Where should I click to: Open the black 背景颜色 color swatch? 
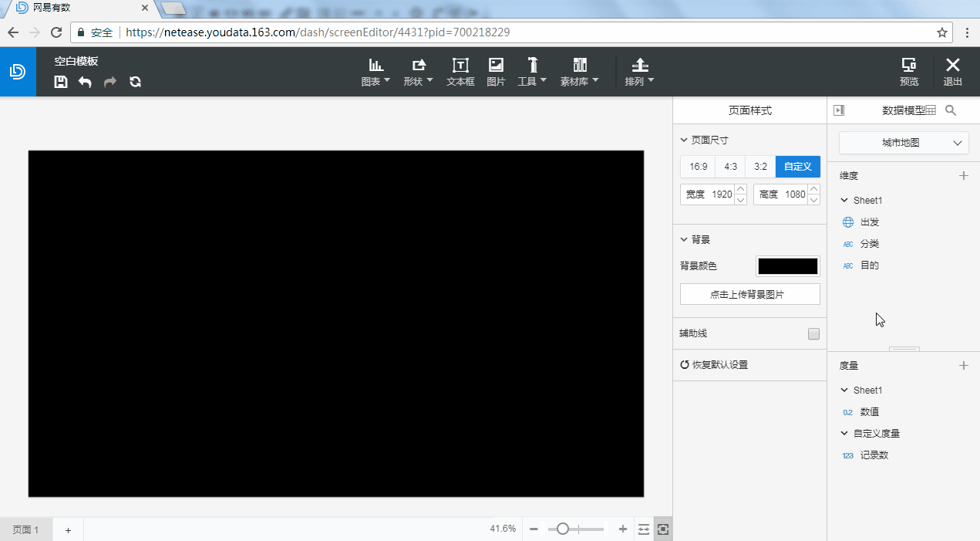click(x=788, y=266)
